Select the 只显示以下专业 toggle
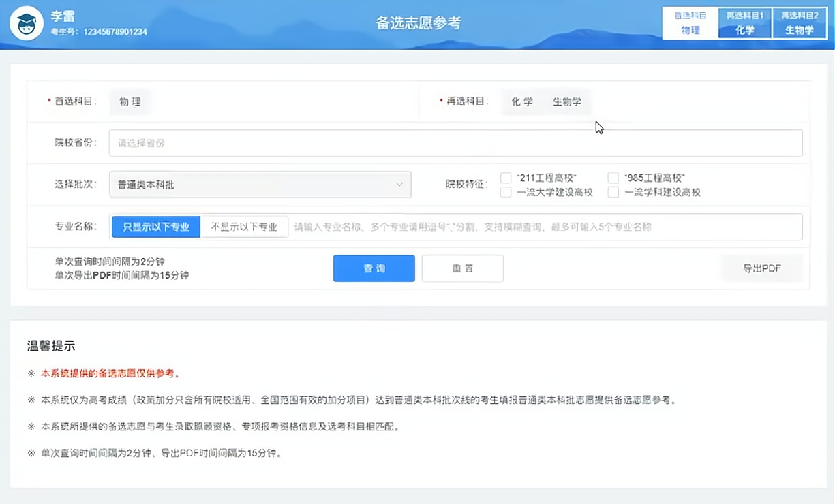835x504 pixels. (155, 226)
